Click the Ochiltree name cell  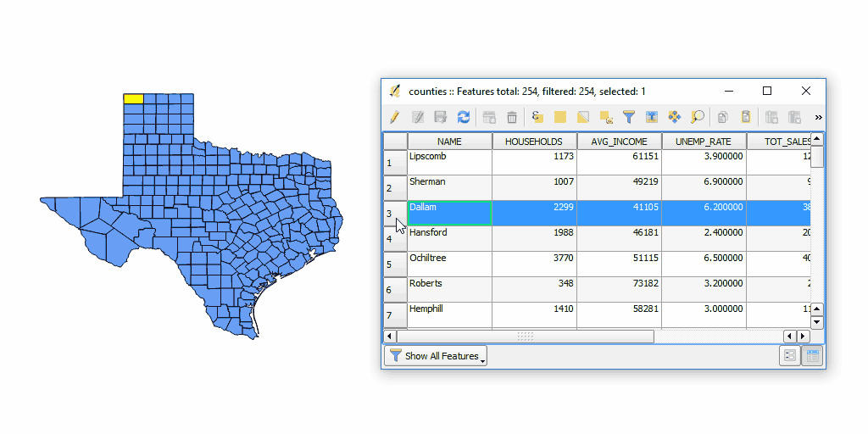(x=449, y=264)
